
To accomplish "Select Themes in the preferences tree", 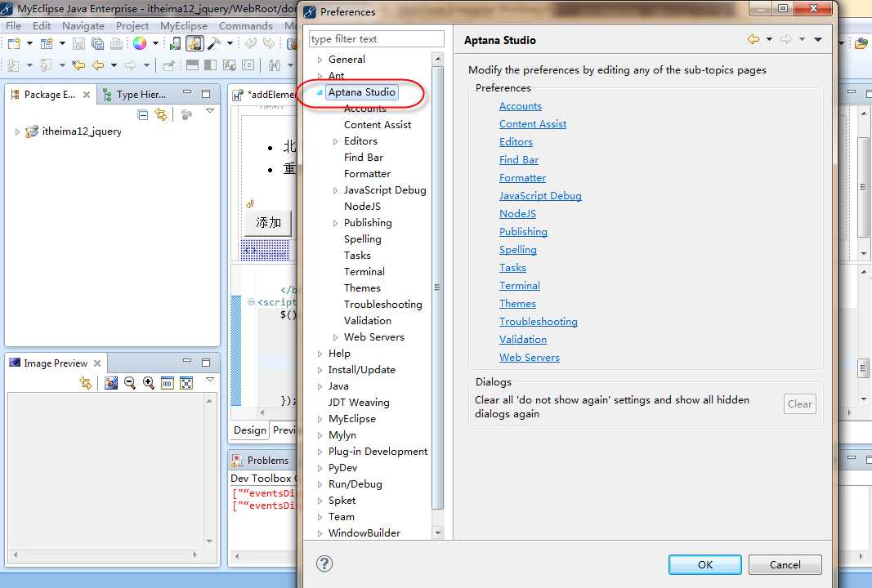I will click(362, 288).
